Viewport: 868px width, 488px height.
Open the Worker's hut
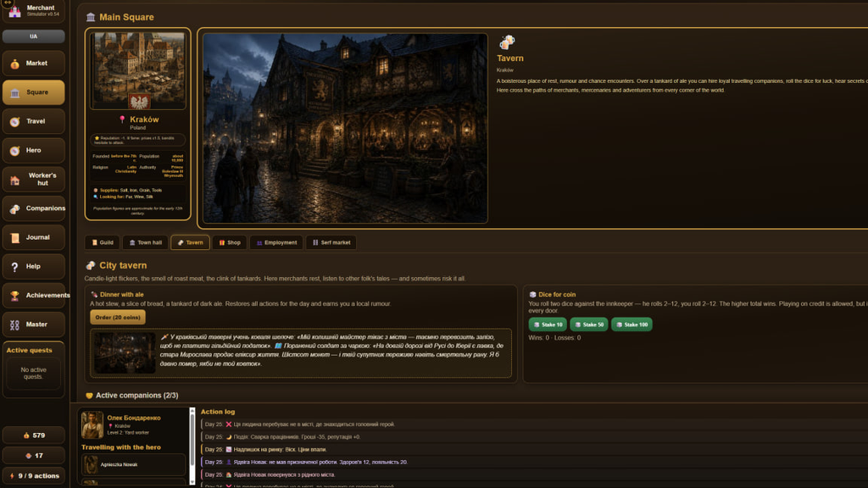pyautogui.click(x=33, y=180)
